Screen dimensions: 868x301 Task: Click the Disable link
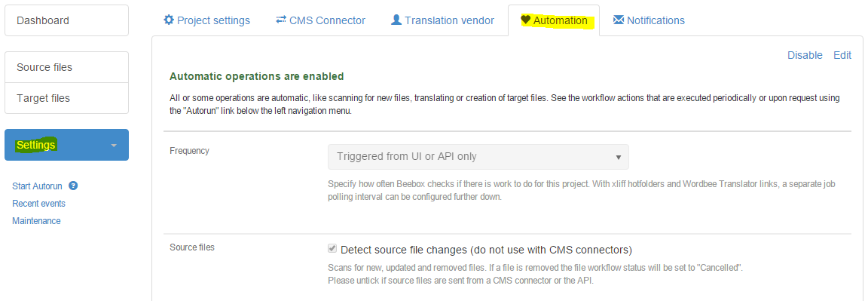pyautogui.click(x=805, y=55)
